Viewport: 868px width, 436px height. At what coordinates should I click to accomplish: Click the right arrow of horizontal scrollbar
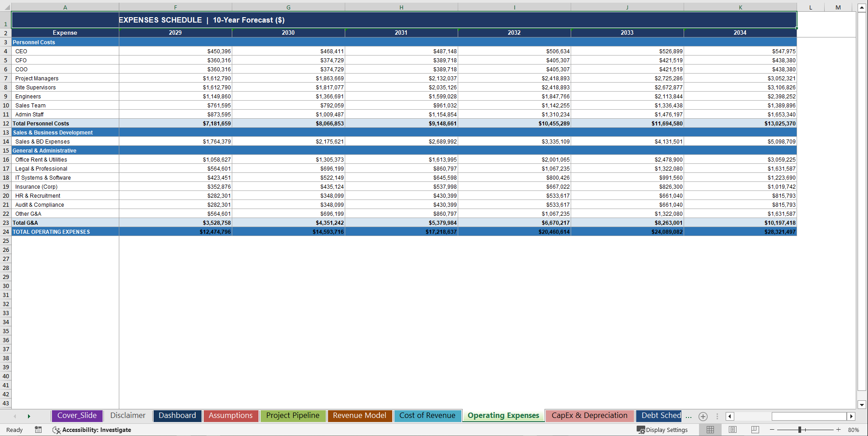click(x=851, y=416)
